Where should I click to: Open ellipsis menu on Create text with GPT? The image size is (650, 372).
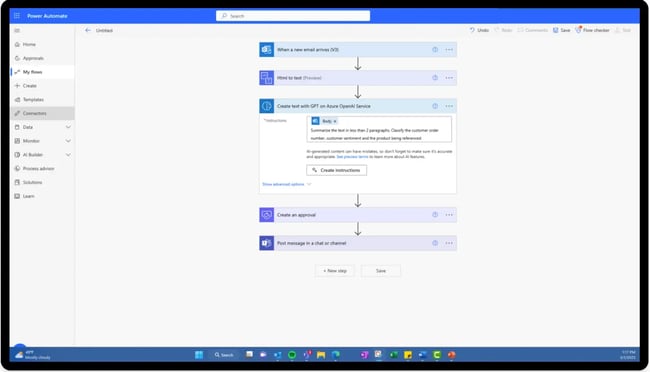[x=449, y=106]
